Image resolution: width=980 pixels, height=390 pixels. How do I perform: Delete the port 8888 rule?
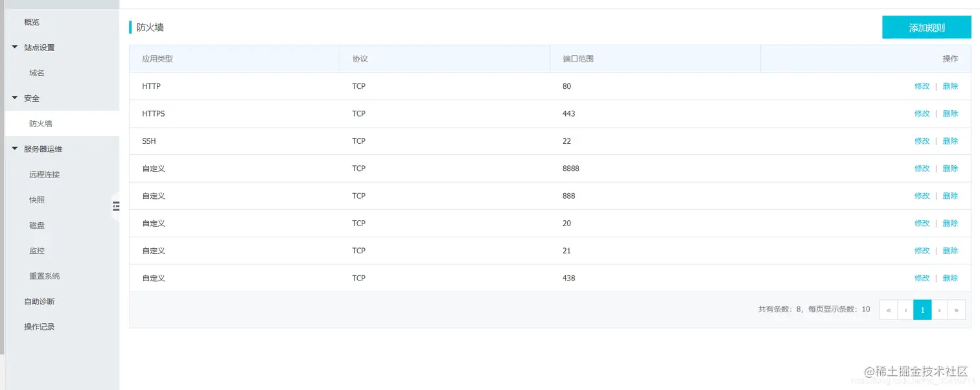tap(950, 168)
